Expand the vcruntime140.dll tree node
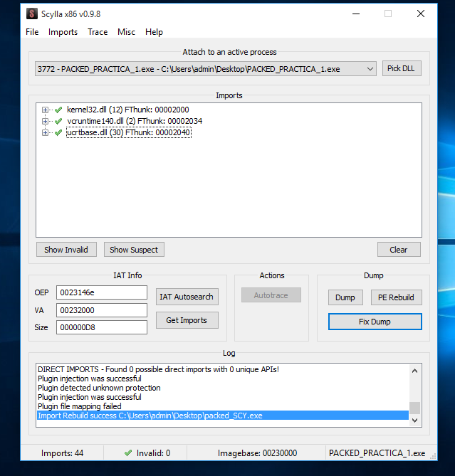The height and width of the screenshot is (476, 455). pyautogui.click(x=46, y=121)
